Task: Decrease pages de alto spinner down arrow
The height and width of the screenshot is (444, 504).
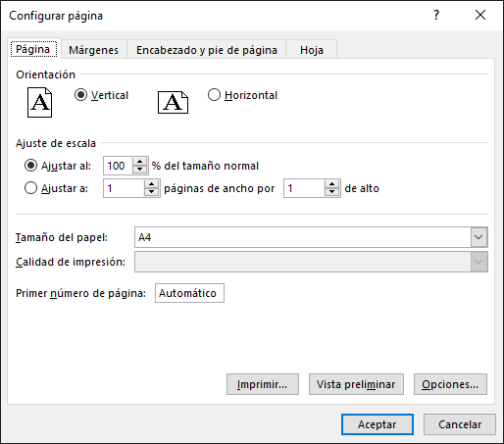Action: [332, 192]
